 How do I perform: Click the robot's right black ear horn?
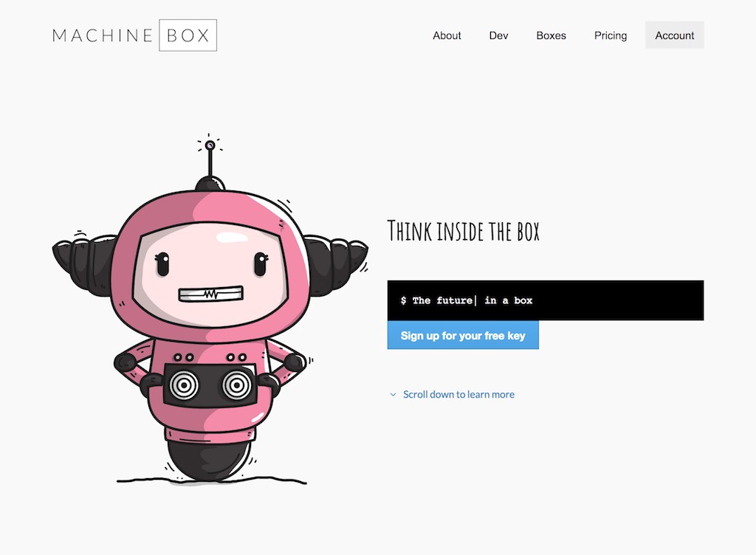click(336, 264)
